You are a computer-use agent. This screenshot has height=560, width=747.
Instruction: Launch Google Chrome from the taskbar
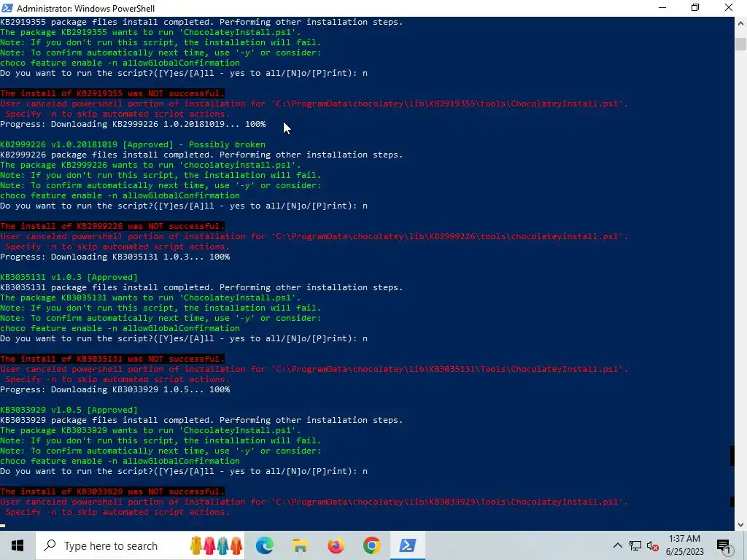(371, 545)
